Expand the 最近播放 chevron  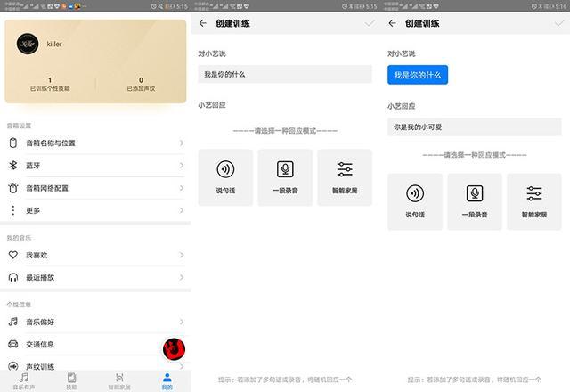182,277
